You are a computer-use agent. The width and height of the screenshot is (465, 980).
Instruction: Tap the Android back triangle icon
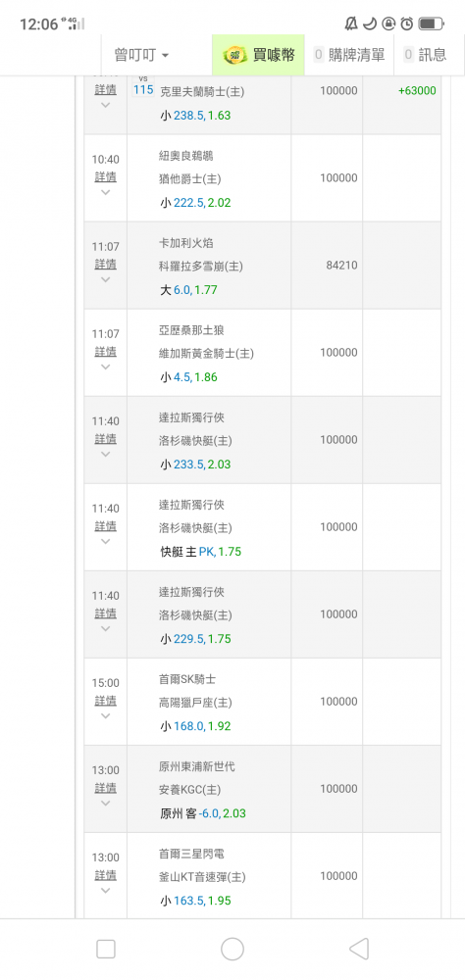coord(358,949)
